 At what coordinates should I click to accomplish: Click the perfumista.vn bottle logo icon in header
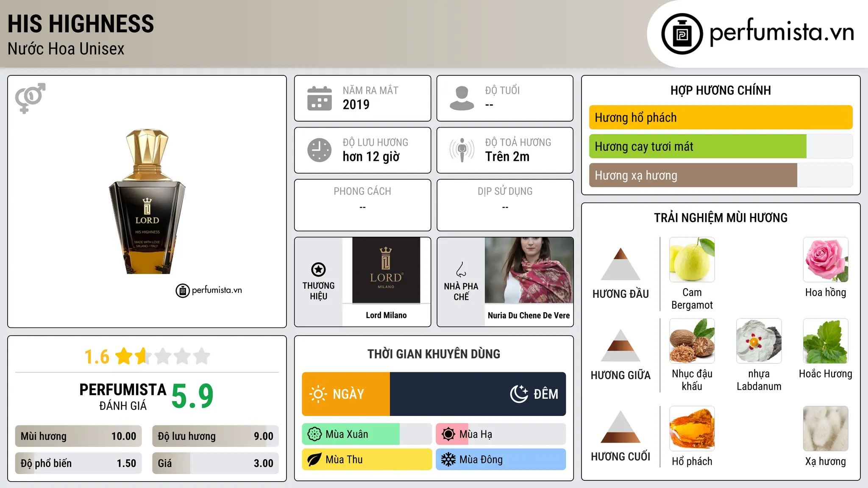pyautogui.click(x=682, y=34)
